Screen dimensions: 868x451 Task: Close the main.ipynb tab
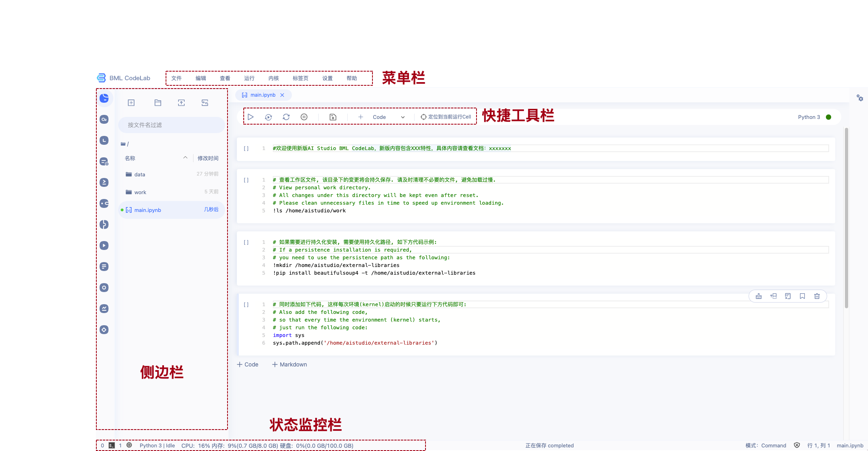pyautogui.click(x=282, y=95)
